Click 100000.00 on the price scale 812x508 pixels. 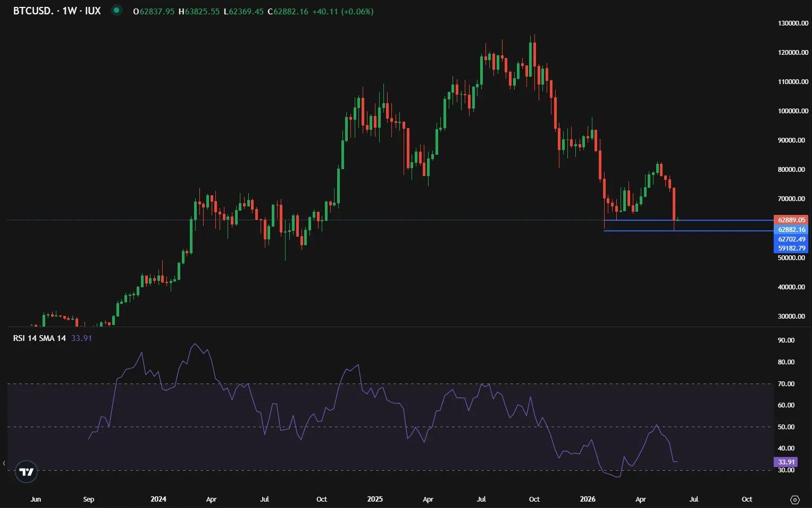tap(793, 111)
